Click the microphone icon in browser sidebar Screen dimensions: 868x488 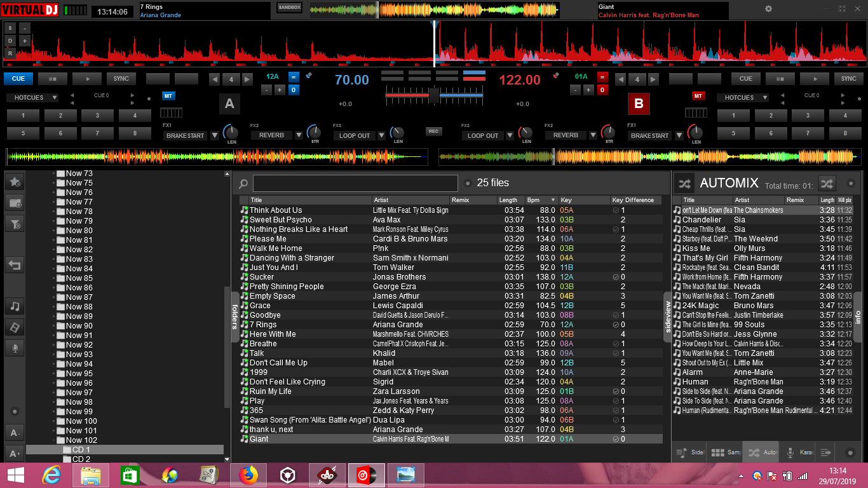(x=15, y=348)
